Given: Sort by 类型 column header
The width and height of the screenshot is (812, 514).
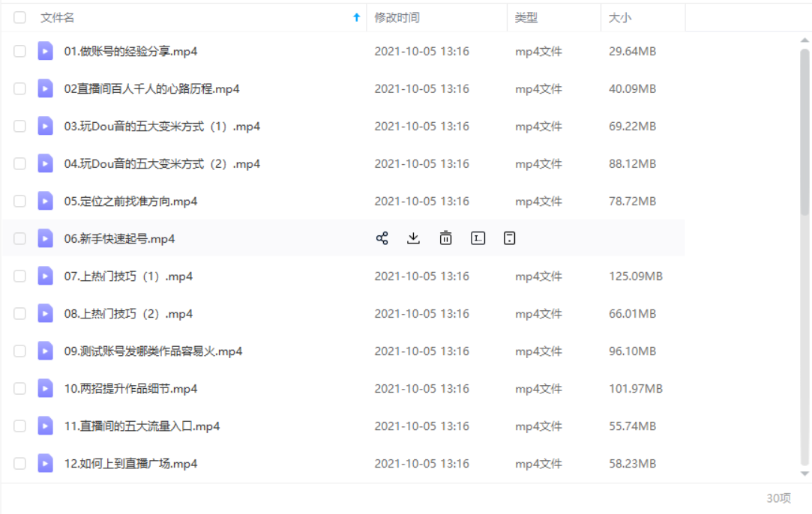Looking at the screenshot, I should [x=526, y=17].
